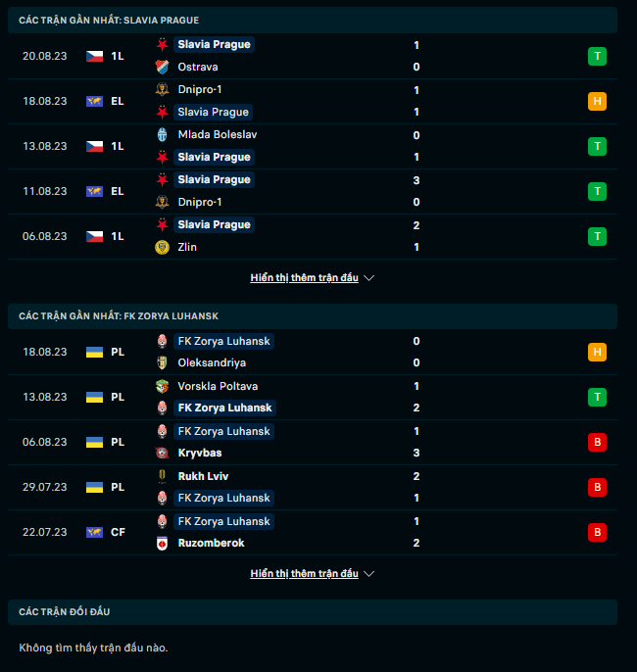This screenshot has height=672, width=637.
Task: Click chevron beside Slavia's show more link
Action: [x=369, y=278]
